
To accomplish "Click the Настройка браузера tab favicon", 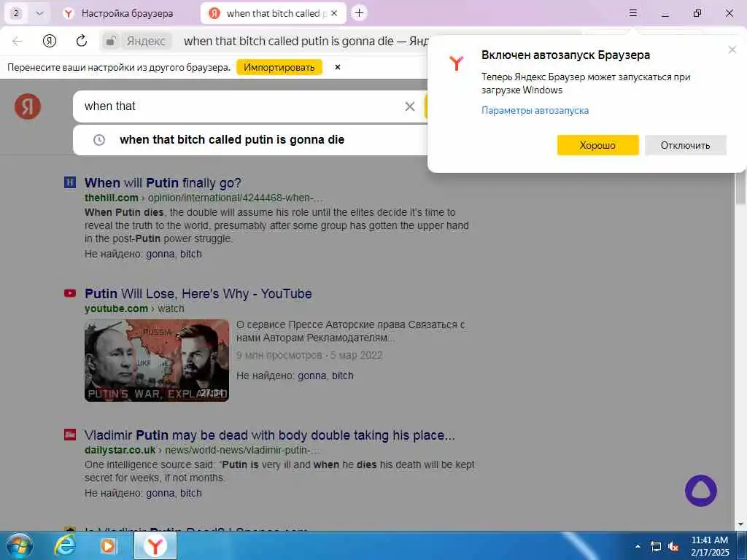I will (69, 13).
